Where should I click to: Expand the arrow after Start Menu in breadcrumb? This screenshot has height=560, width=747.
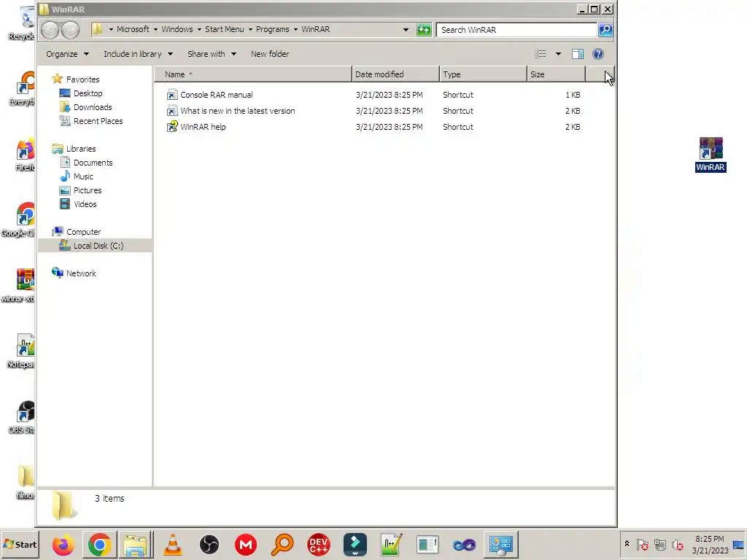point(250,29)
